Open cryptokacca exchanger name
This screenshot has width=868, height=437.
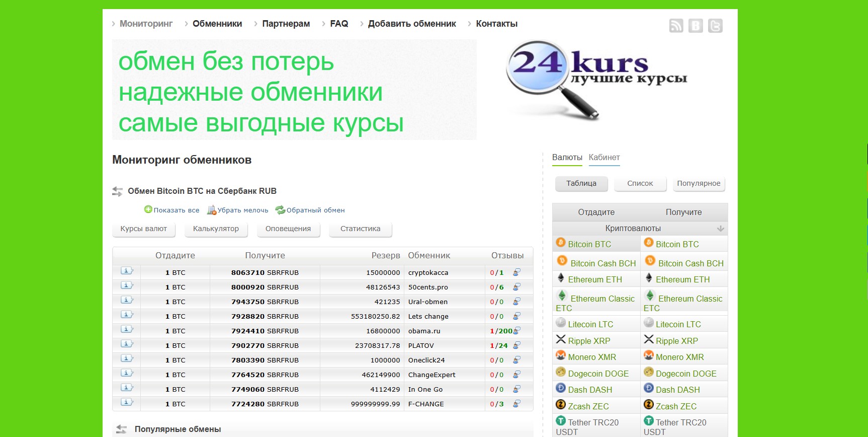point(428,272)
